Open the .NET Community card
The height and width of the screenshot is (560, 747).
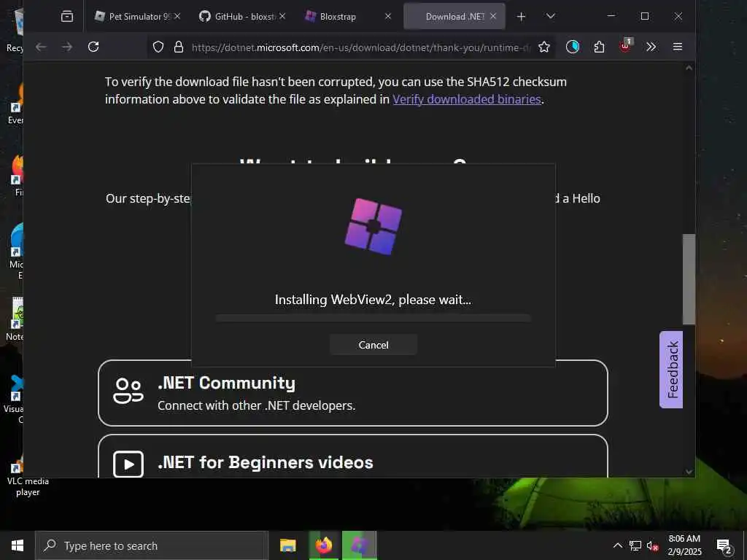coord(352,393)
